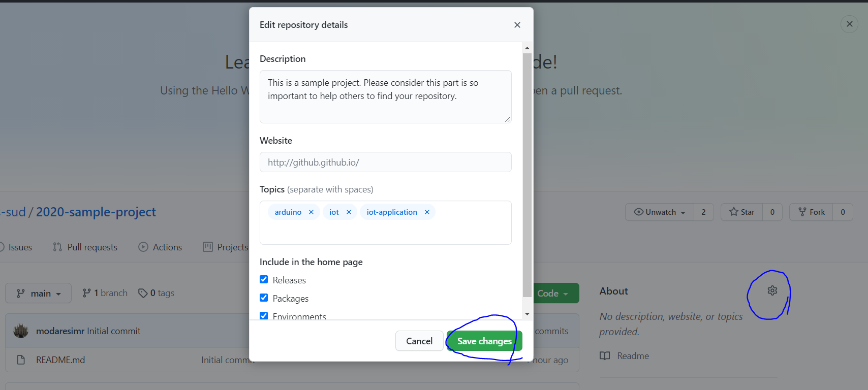Click the Actions play icon
868x390 pixels.
pyautogui.click(x=143, y=247)
